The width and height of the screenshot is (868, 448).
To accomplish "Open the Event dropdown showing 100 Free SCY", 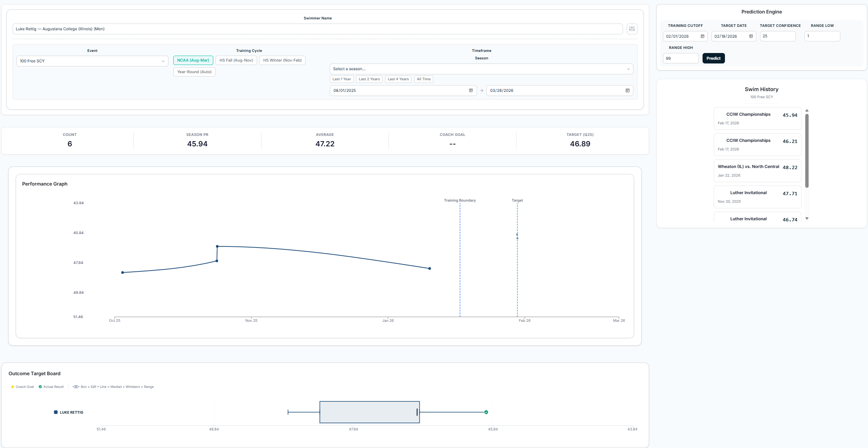I will pyautogui.click(x=92, y=61).
